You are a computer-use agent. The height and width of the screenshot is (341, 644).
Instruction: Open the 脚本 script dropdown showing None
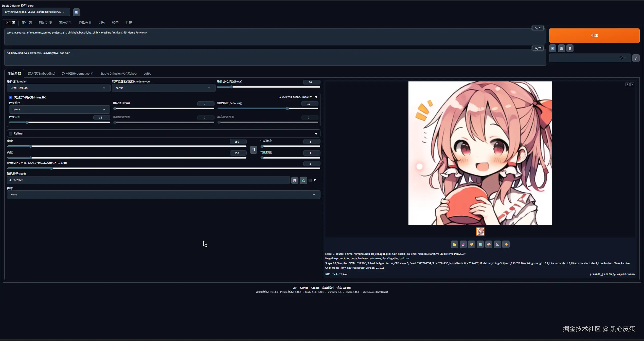(x=163, y=194)
